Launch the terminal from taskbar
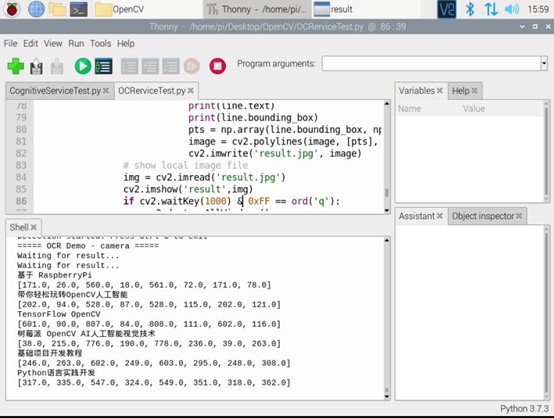 (79, 9)
